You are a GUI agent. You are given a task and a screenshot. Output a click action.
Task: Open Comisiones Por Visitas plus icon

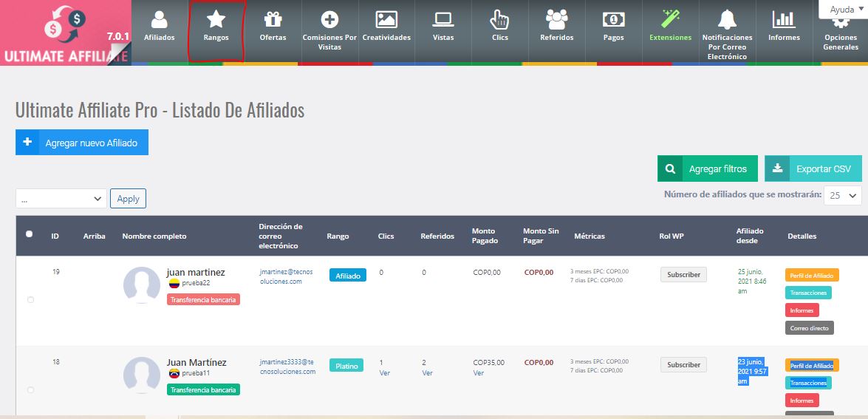tap(329, 20)
